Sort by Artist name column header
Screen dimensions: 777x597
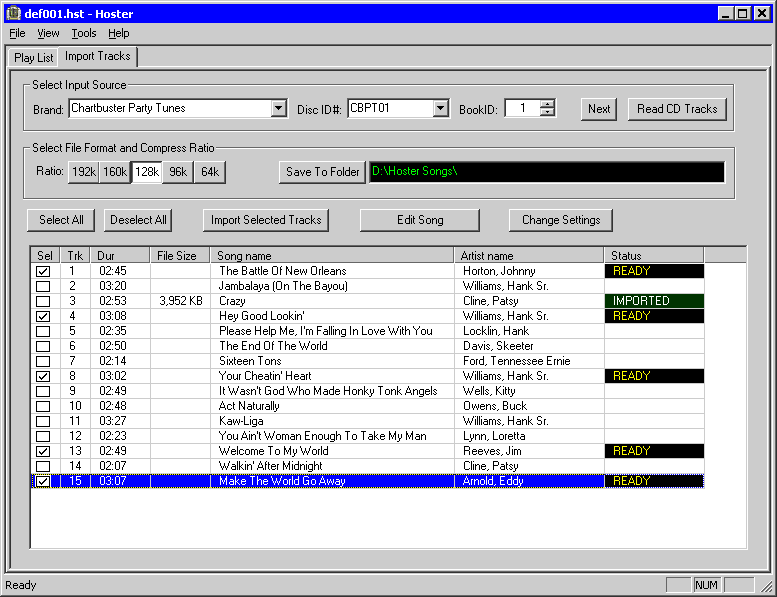click(x=529, y=256)
